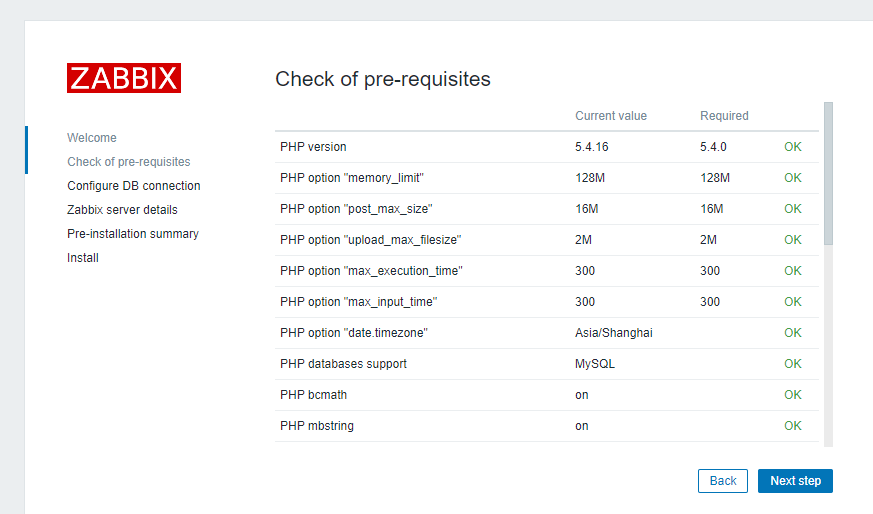Go to Zabbix server details step
The width and height of the screenshot is (873, 514).
[122, 210]
